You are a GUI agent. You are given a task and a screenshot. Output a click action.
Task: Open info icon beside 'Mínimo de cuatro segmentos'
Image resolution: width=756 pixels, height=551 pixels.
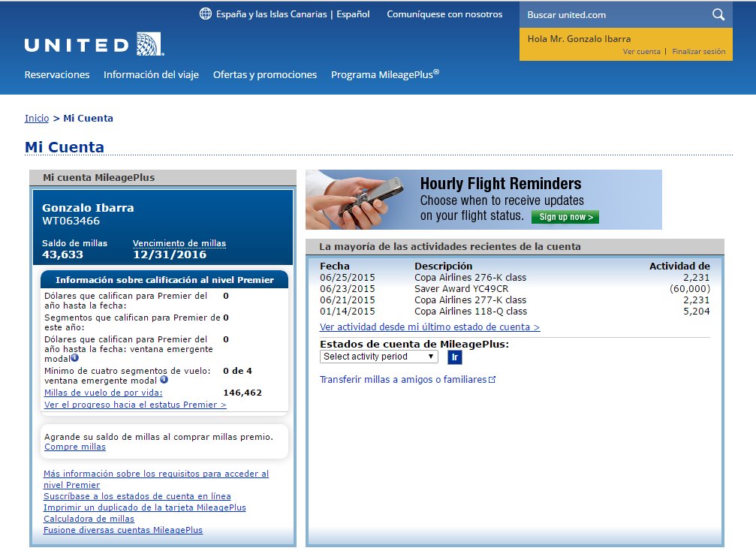click(164, 379)
